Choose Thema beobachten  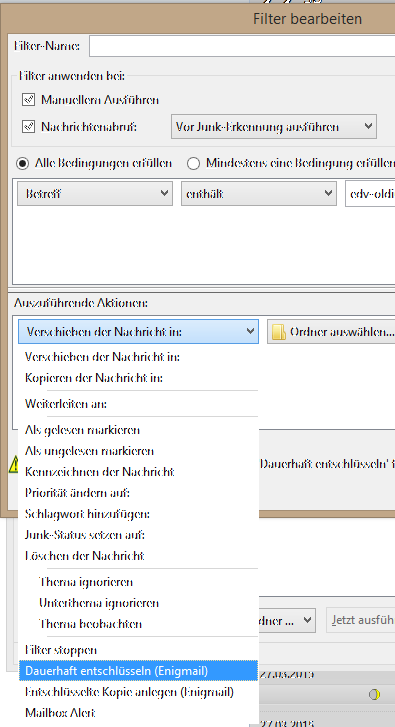[x=139, y=624]
